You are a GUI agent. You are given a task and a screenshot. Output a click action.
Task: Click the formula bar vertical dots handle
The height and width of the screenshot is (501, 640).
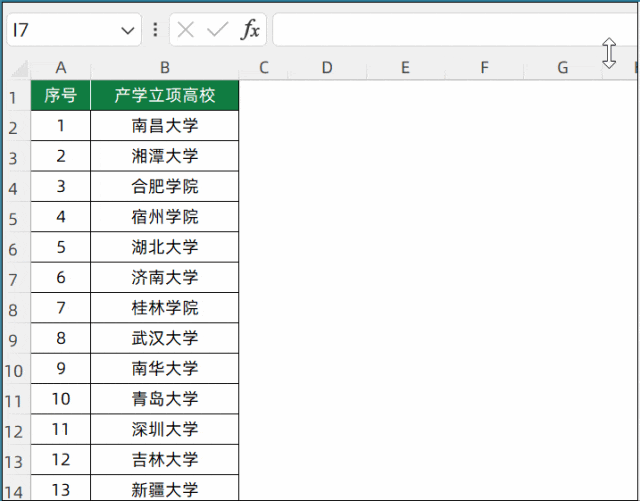click(x=155, y=30)
